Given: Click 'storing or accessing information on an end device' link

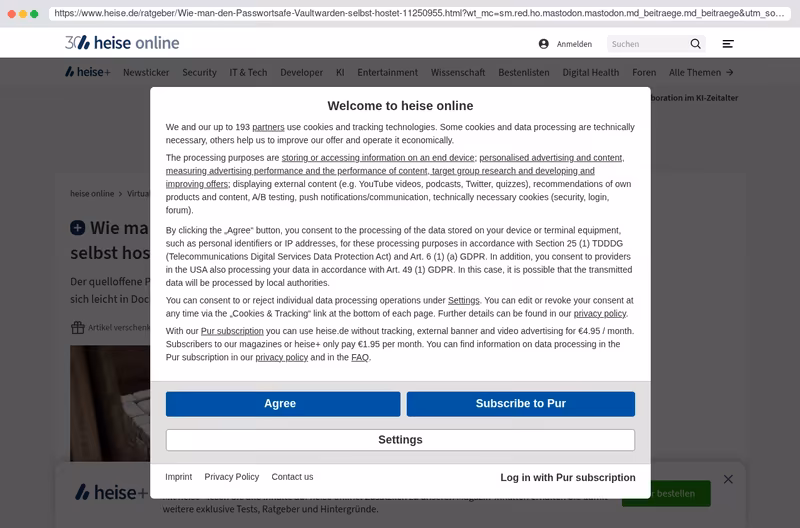Looking at the screenshot, I should 378,158.
